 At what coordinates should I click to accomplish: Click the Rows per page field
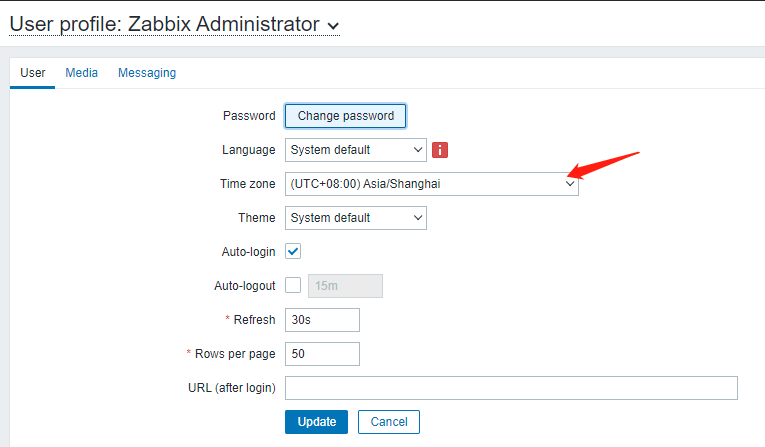click(322, 354)
